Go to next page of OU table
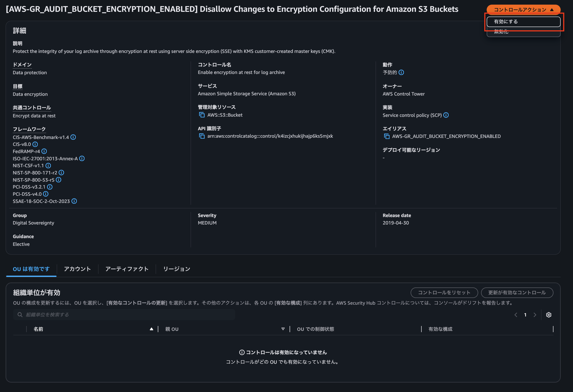Image resolution: width=573 pixels, height=392 pixels. click(535, 315)
